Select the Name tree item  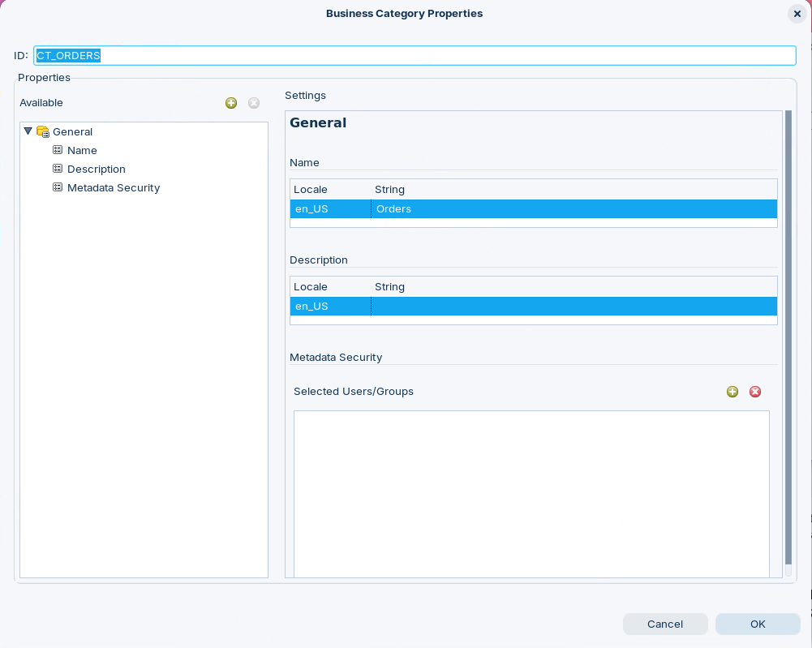[82, 150]
